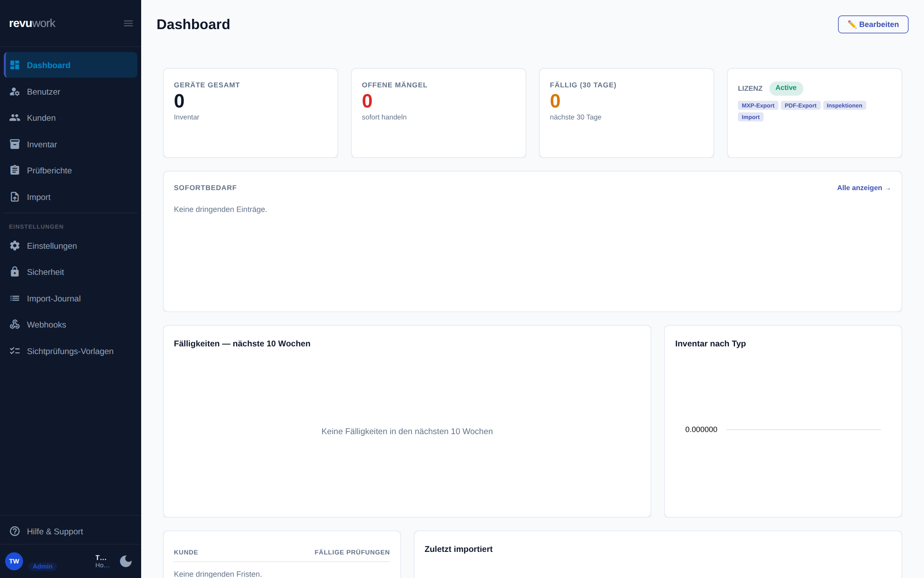Screen dimensions: 924x578
Task: Click the Kunden people icon
Action: click(15, 118)
